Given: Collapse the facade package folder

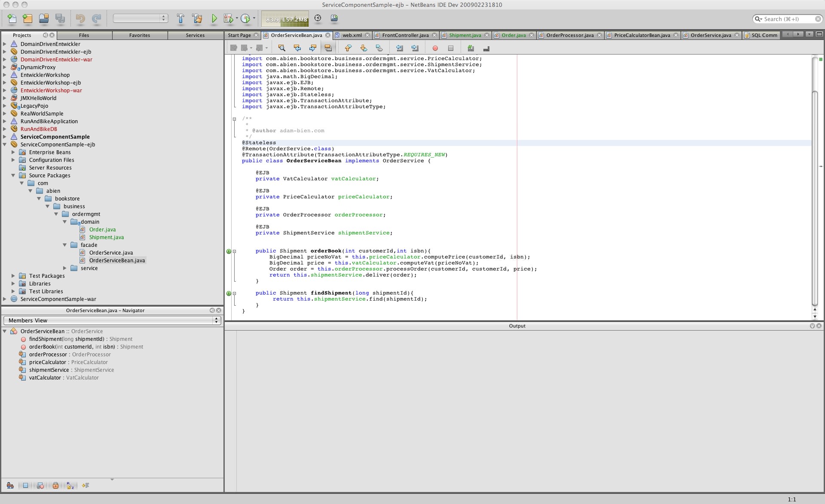Looking at the screenshot, I should 65,245.
